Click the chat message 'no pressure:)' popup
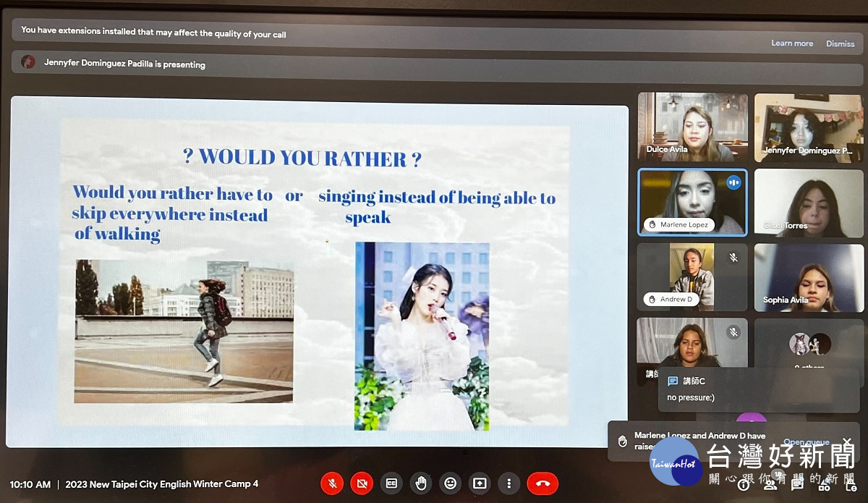868x503 pixels. click(759, 390)
